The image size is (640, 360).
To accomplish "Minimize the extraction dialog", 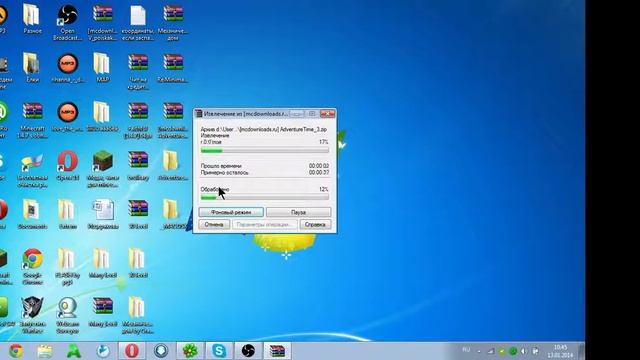I will [x=297, y=113].
